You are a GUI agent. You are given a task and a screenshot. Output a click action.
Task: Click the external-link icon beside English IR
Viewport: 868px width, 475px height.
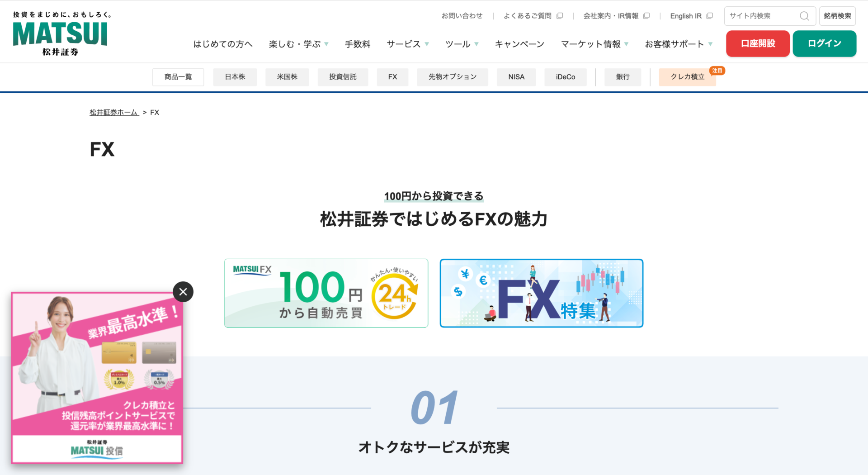click(x=710, y=16)
